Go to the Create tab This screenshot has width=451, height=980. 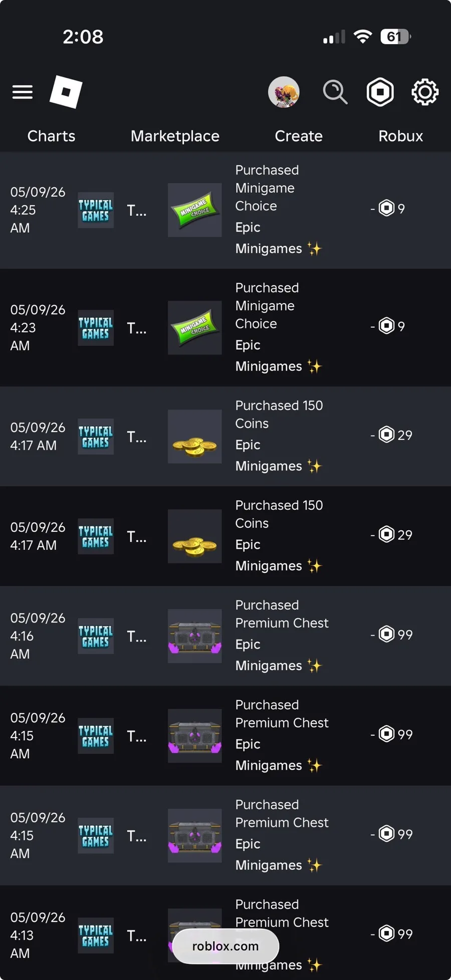coord(299,136)
